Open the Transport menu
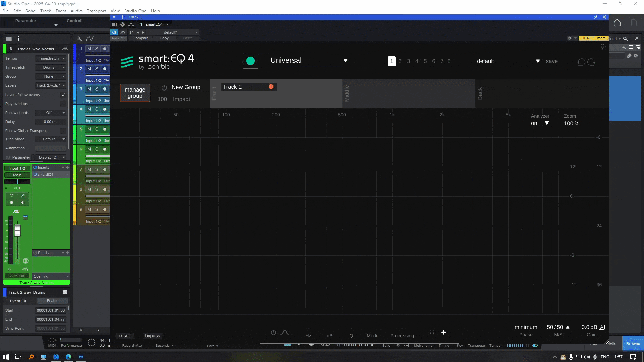644x362 pixels. [x=96, y=11]
